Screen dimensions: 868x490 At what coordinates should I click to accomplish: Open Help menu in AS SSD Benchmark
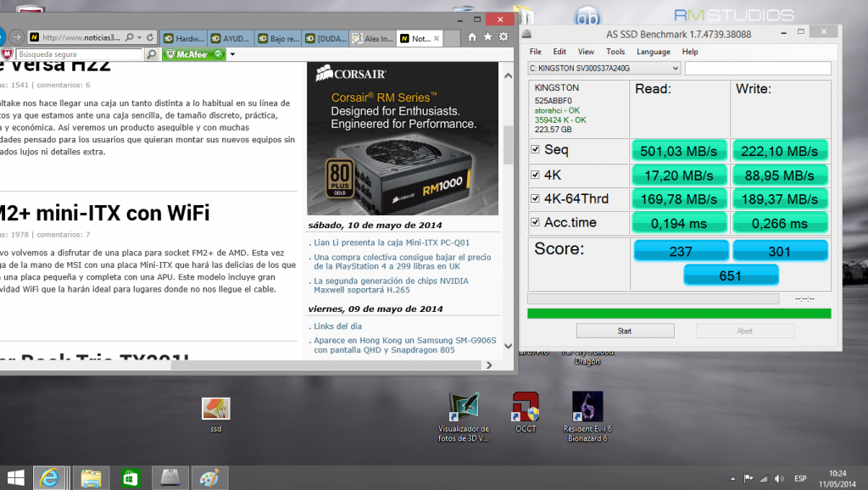[x=690, y=52]
